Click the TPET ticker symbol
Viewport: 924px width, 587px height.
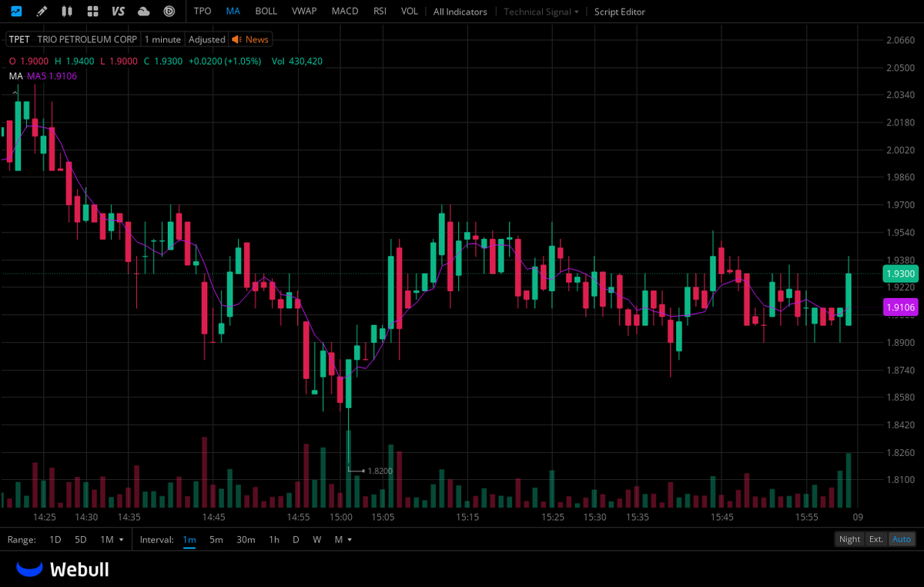[19, 39]
